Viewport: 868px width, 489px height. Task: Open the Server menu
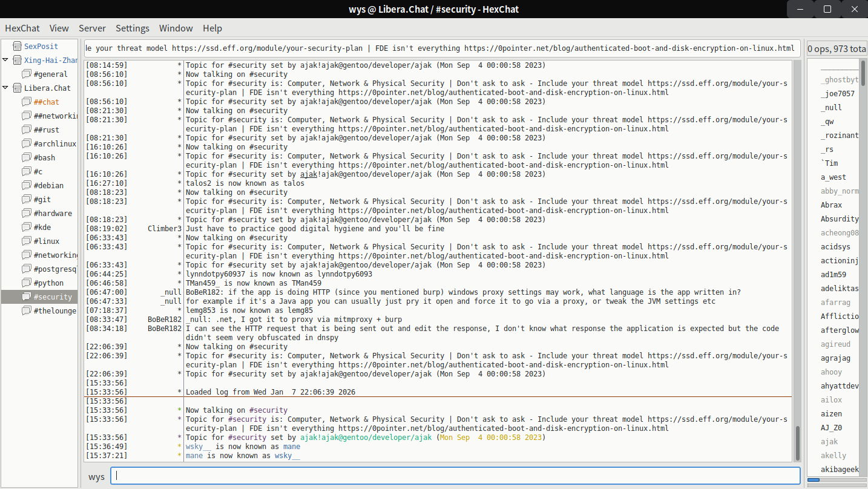[x=92, y=28]
